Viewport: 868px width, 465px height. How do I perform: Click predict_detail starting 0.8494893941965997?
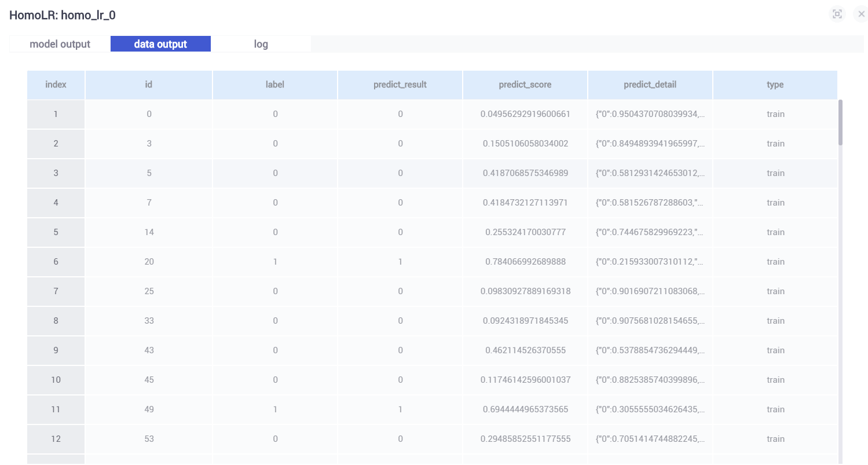[x=650, y=144]
